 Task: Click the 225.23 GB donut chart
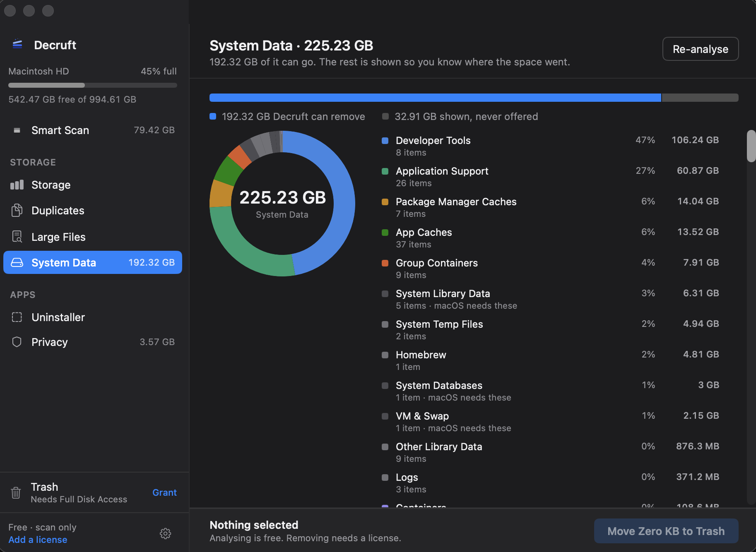click(x=282, y=204)
